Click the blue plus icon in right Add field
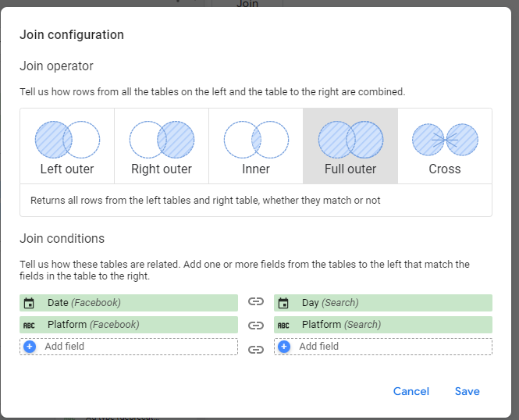519x420 pixels. point(284,347)
